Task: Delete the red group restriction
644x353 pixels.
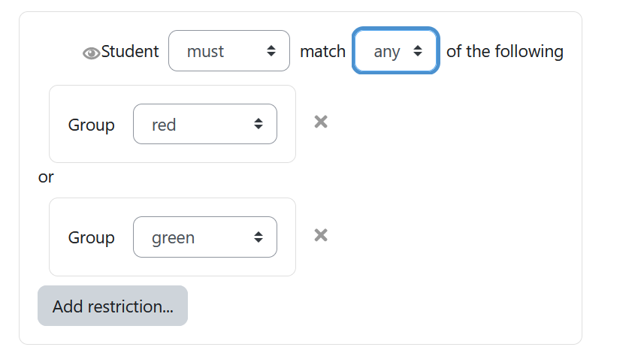Action: 321,122
